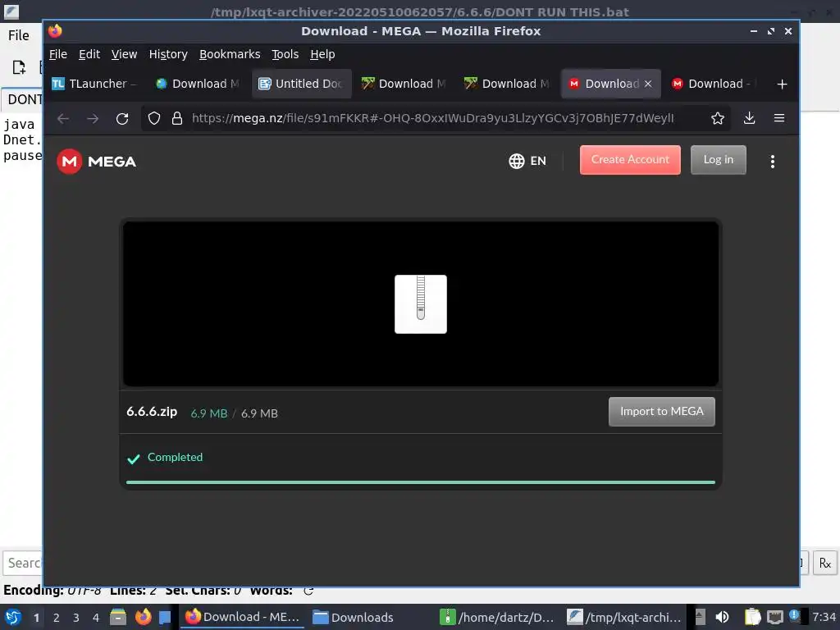
Task: Change MEGA language from EN
Action: (527, 161)
